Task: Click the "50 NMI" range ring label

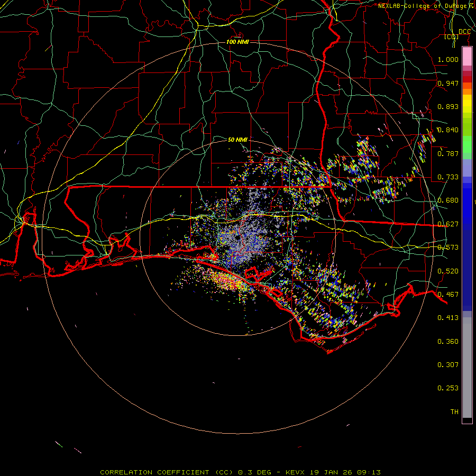Action: click(x=237, y=140)
